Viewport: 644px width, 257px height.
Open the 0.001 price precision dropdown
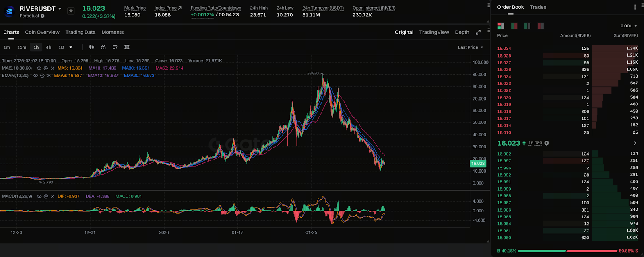(x=629, y=26)
